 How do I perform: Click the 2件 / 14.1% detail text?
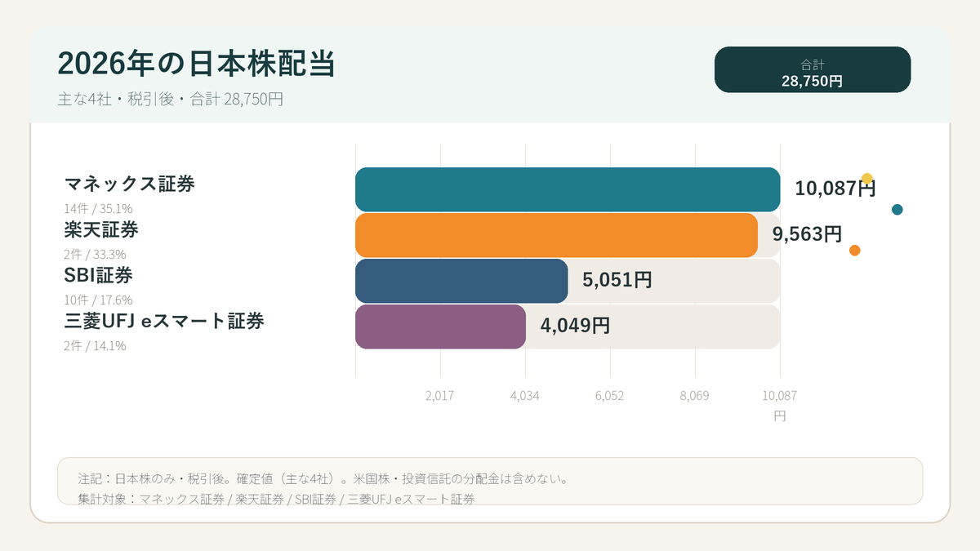95,345
